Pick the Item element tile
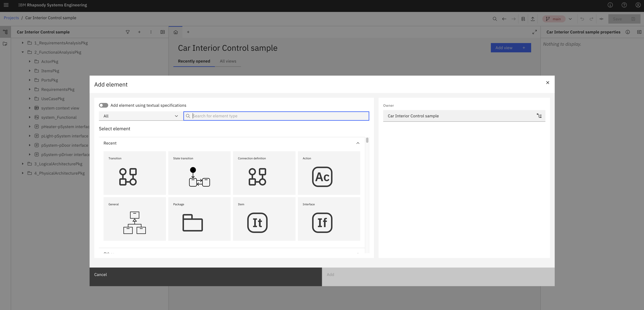Viewport: 644px width, 310px height. pos(264,219)
